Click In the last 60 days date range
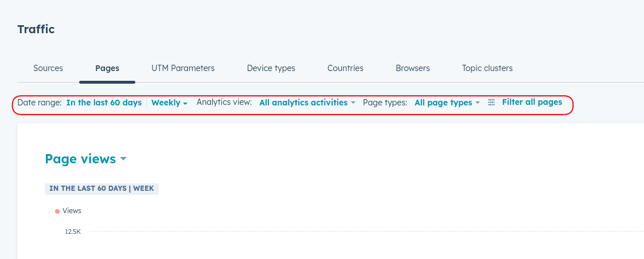644x259 pixels. coord(104,103)
